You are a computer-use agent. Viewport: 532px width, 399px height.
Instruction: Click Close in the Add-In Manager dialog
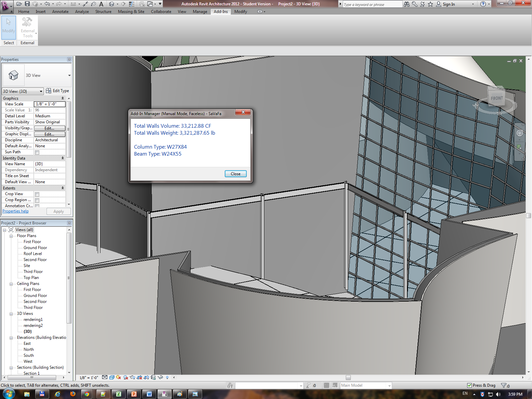pos(235,174)
